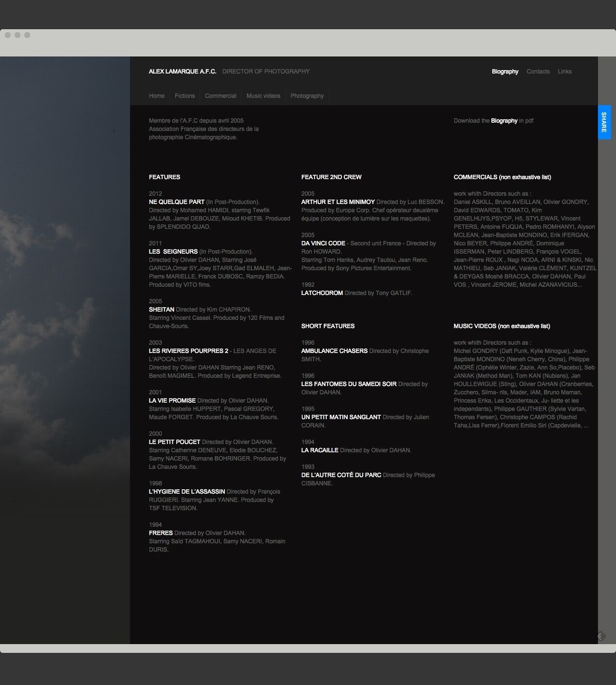Click the LES SEIGNEURS film title
616x685 pixels.
point(173,252)
